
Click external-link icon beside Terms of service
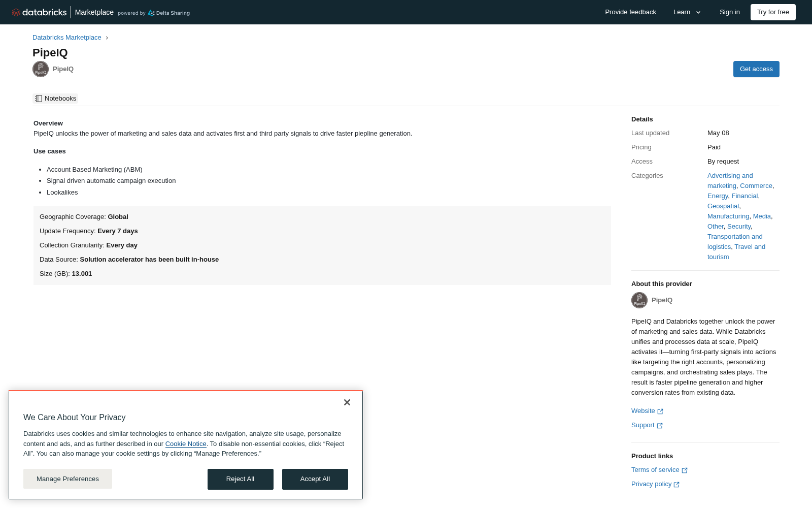(x=685, y=470)
